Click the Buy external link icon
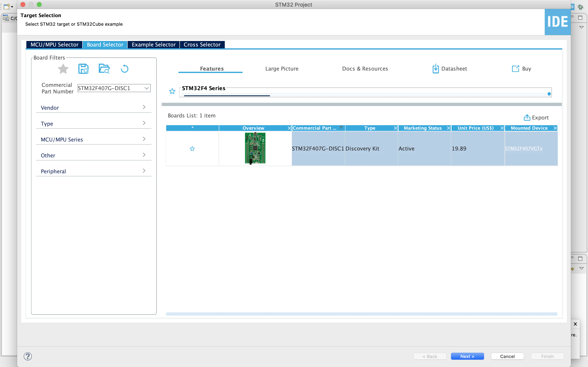 (x=515, y=69)
